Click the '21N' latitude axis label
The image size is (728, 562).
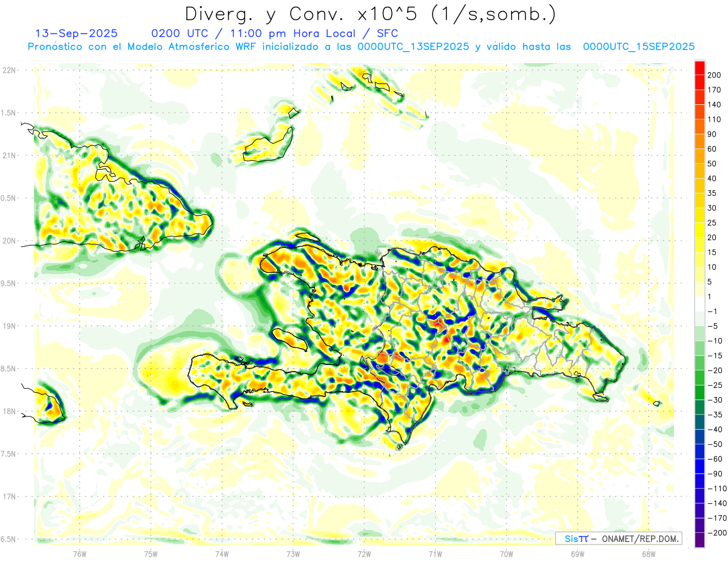coord(10,156)
